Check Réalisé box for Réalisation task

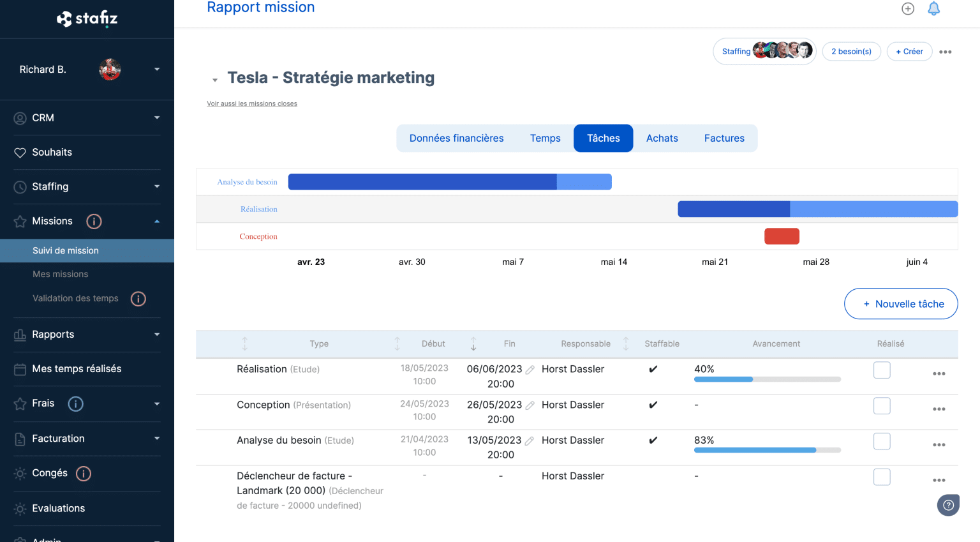click(882, 370)
